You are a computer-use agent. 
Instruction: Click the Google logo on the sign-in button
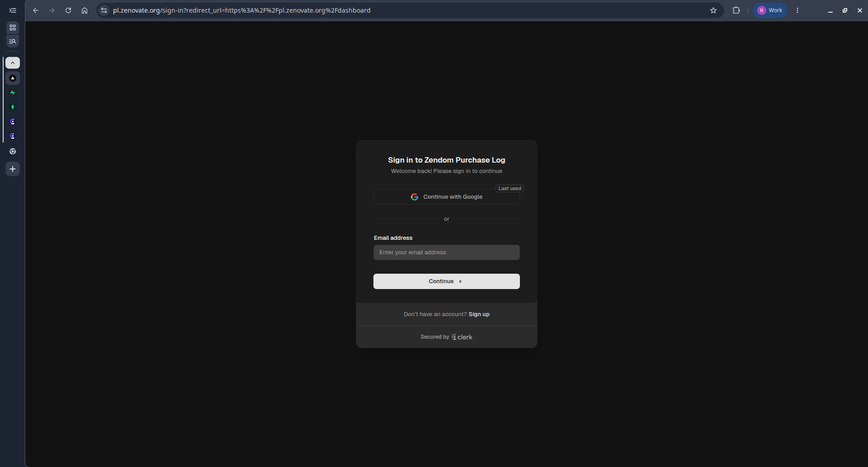(x=415, y=197)
